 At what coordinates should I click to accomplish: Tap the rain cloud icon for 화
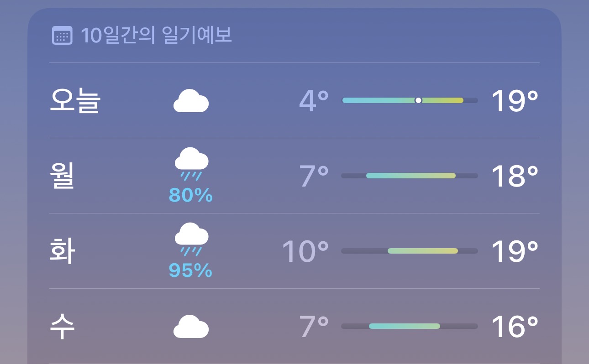(x=191, y=239)
